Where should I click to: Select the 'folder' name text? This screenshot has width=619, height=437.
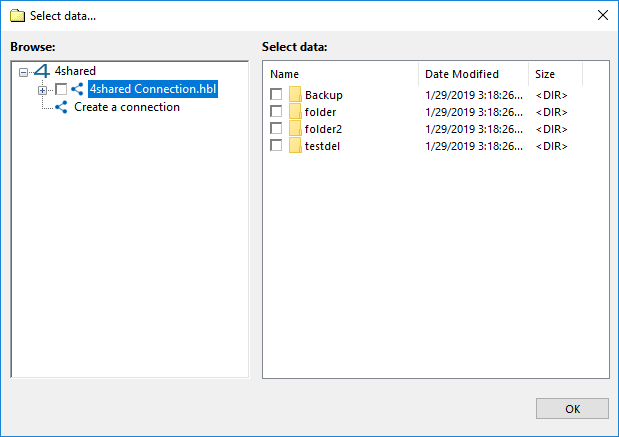pos(320,112)
